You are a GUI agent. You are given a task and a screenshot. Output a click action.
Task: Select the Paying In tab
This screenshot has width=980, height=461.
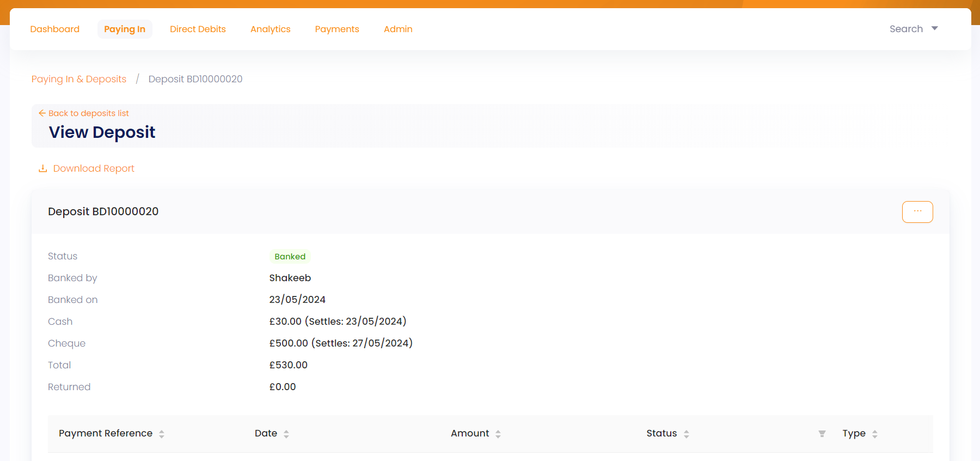[x=125, y=29]
